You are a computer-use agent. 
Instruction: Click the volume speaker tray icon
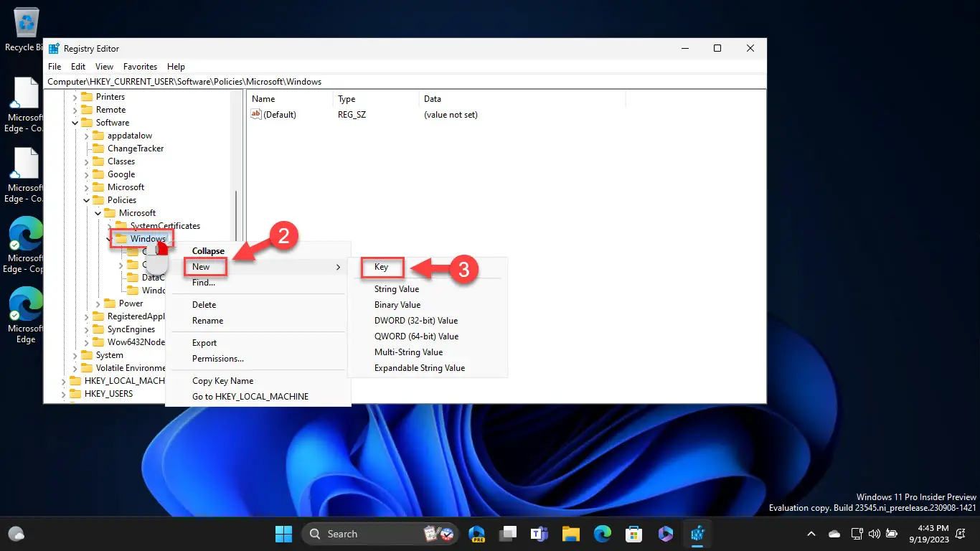point(874,534)
